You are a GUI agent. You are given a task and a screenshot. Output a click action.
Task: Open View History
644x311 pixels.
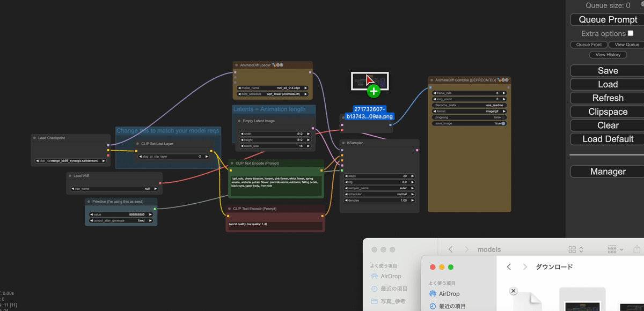pos(608,55)
